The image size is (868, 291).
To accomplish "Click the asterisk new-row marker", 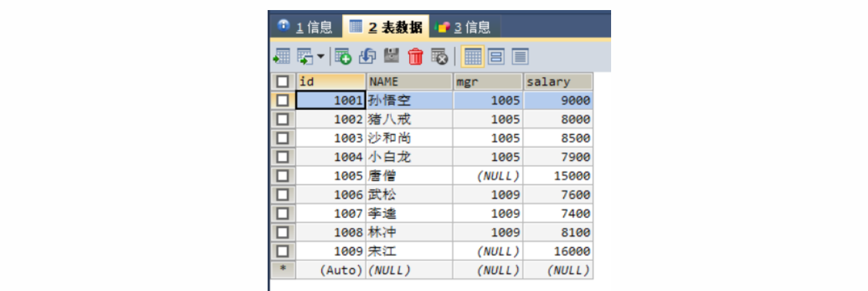I will (282, 270).
